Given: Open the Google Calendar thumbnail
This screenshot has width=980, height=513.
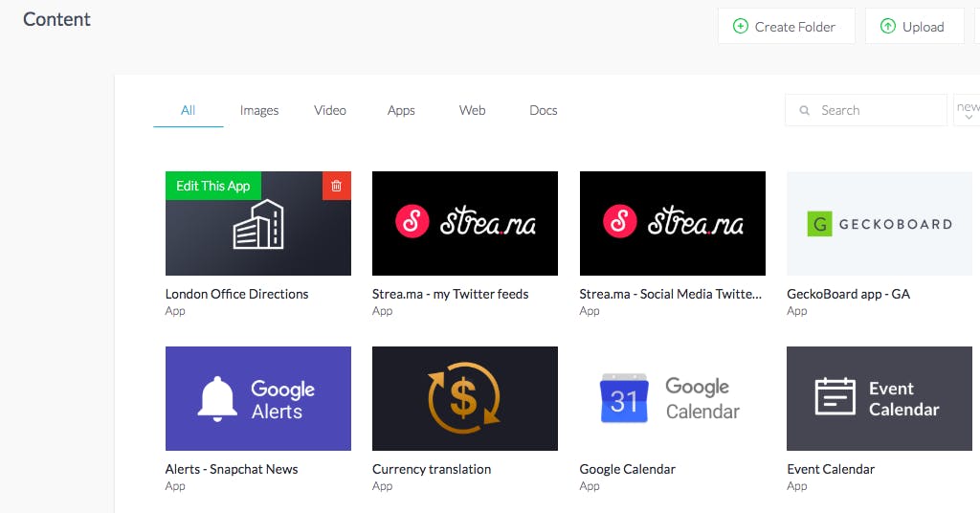Looking at the screenshot, I should [x=673, y=399].
